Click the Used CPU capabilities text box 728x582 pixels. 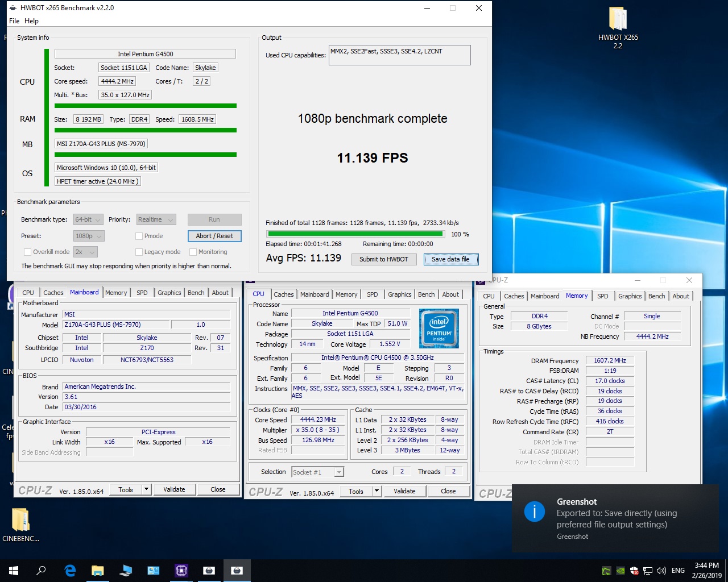399,55
